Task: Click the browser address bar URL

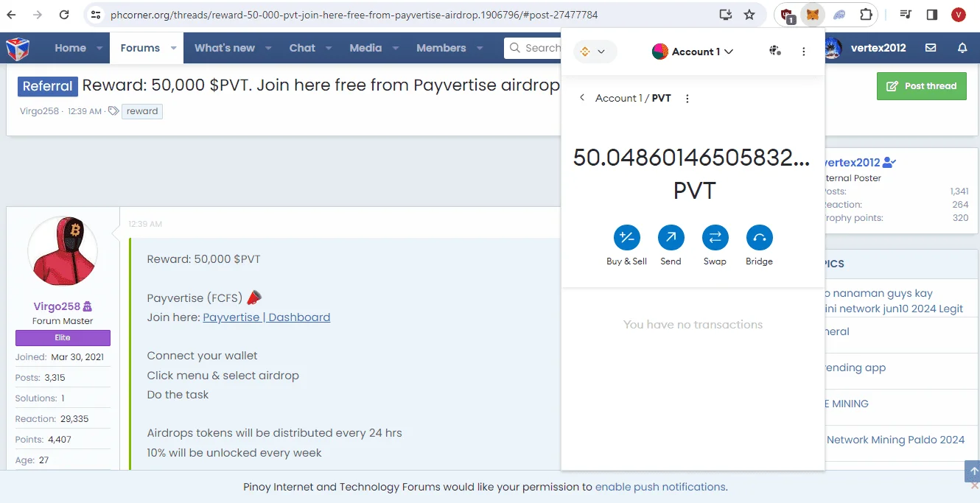Action: coord(354,15)
